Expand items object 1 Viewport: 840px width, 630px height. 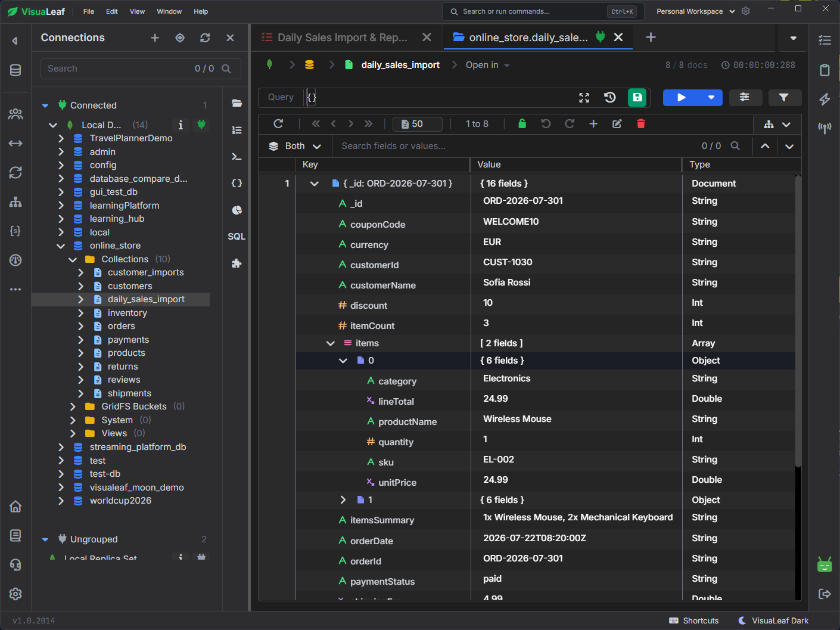point(343,499)
